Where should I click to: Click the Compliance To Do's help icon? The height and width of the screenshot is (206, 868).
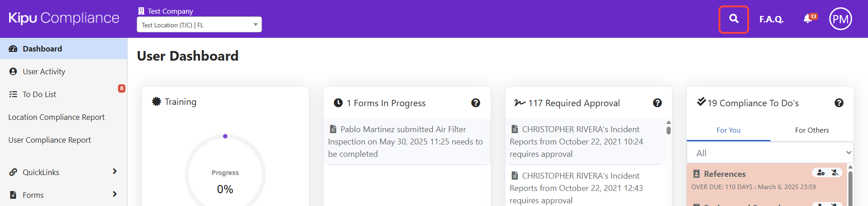(x=839, y=103)
